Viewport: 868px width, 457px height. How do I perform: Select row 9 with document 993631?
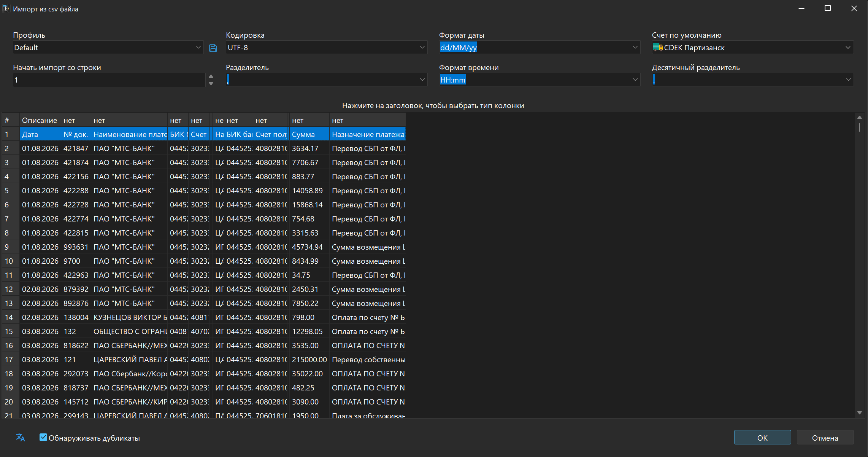tap(204, 247)
